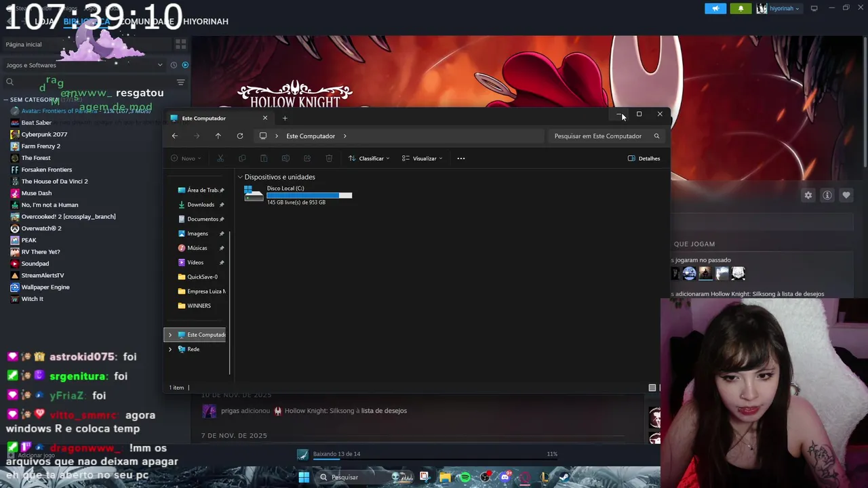
Task: Open Spotify from the taskbar
Action: (x=465, y=477)
